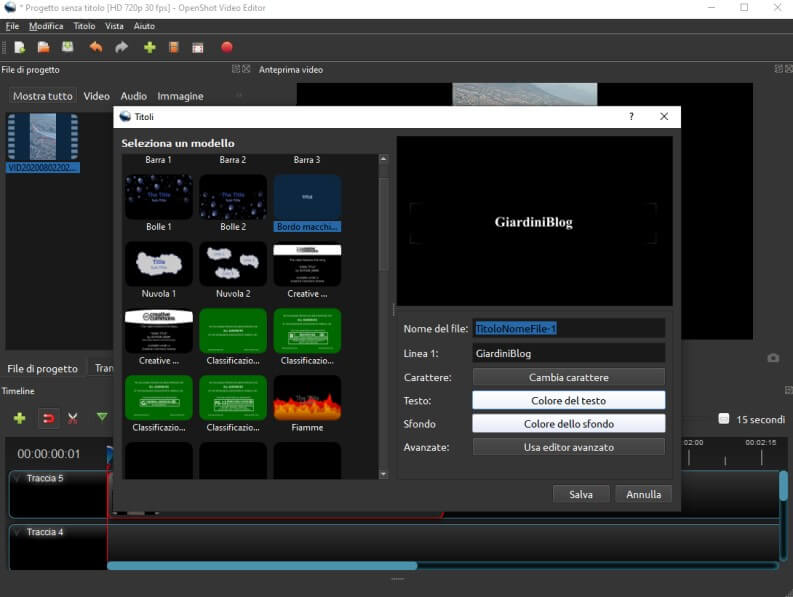Choose the Bolle 2 title template
The image size is (793, 597).
233,203
